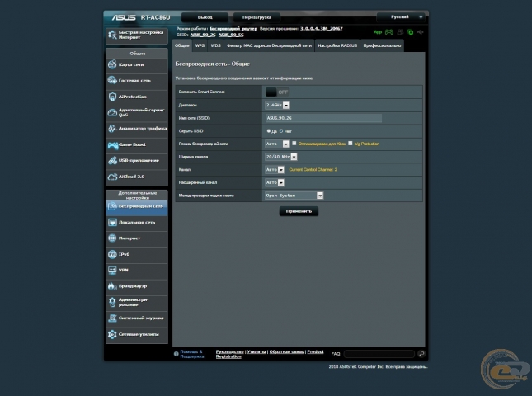
Task: Click the FAQ search magnifier button
Action: [x=421, y=354]
